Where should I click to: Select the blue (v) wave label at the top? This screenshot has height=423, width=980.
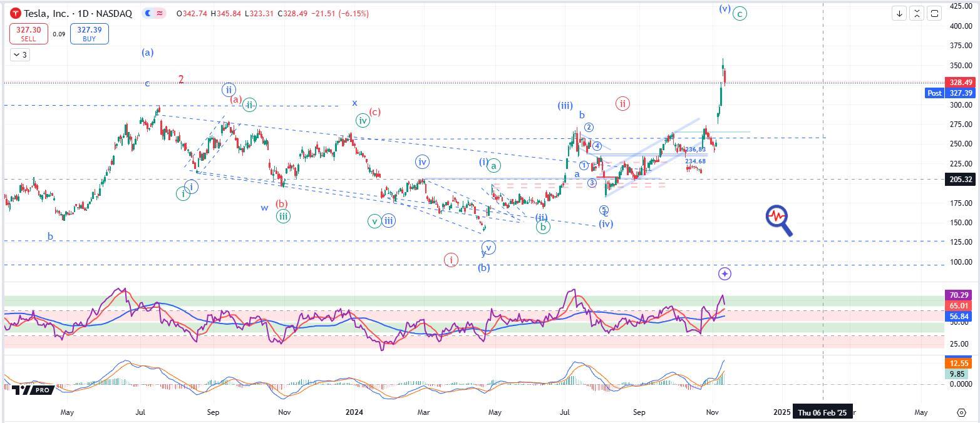(x=725, y=9)
